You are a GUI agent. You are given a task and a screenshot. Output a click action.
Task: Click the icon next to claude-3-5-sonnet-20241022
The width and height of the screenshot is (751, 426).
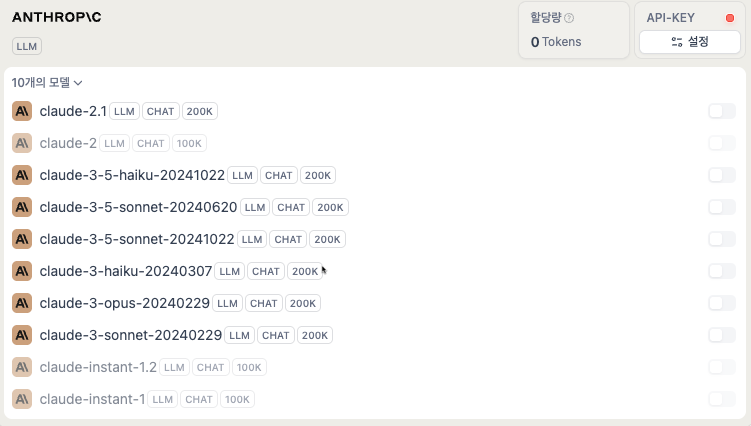22,239
